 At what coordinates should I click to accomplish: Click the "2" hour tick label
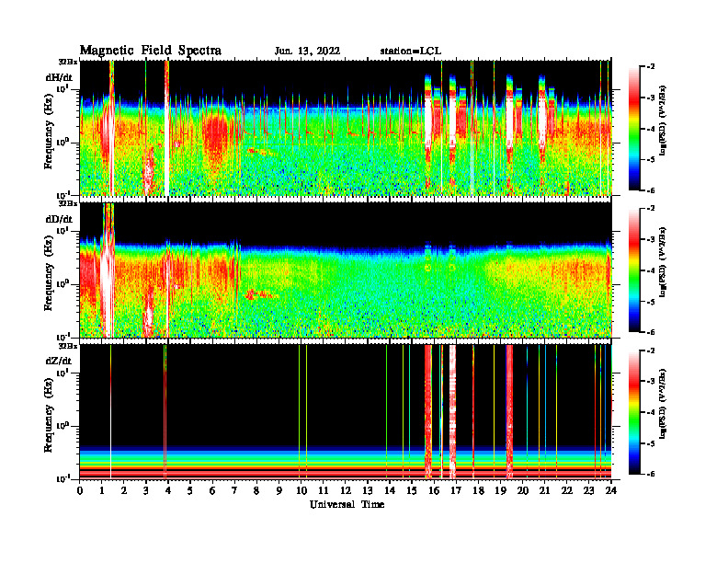pos(124,490)
